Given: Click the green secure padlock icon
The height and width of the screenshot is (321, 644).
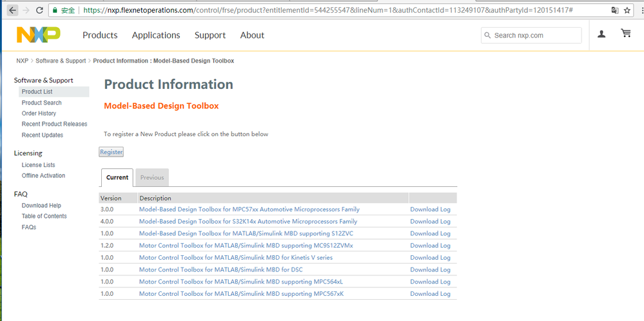Looking at the screenshot, I should click(x=55, y=10).
